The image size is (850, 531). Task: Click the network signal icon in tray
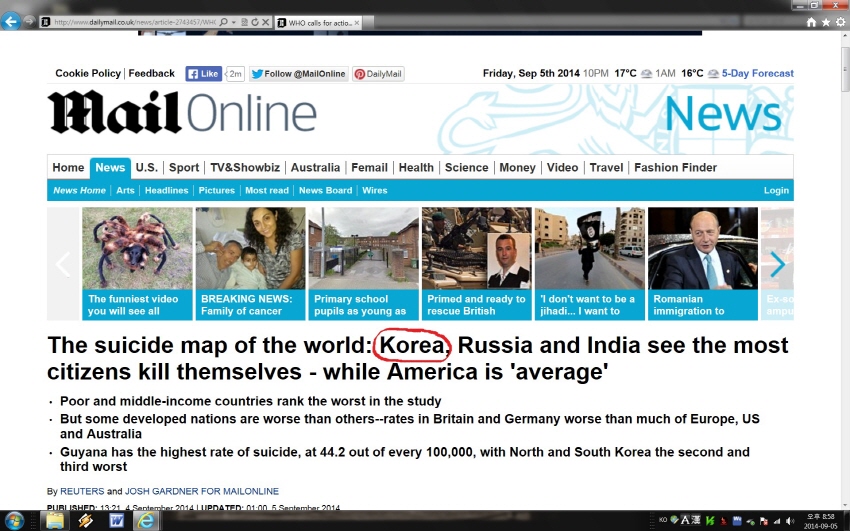tap(777, 521)
